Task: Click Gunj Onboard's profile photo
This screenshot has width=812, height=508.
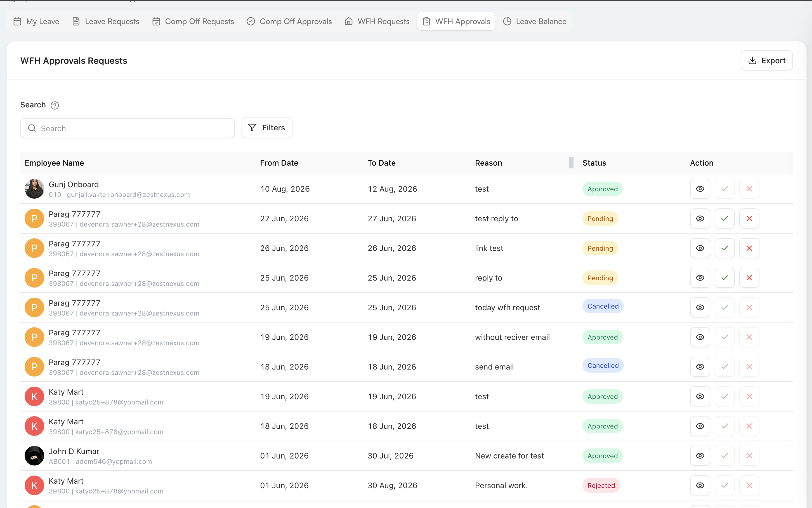Action: (x=34, y=189)
